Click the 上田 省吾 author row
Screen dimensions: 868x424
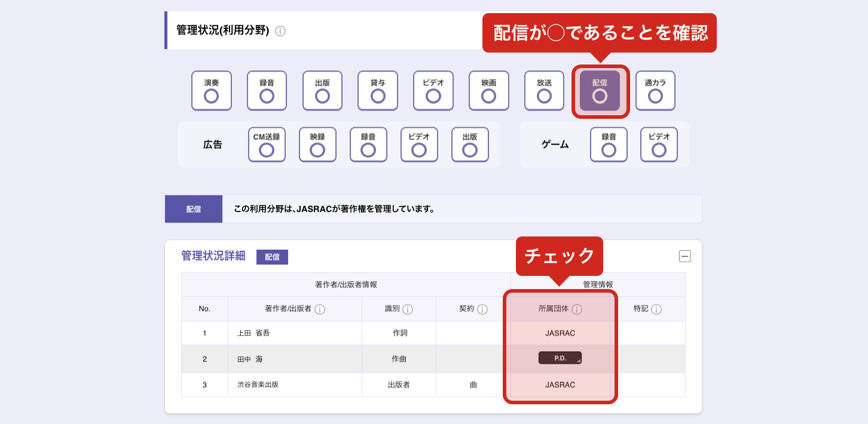click(253, 333)
